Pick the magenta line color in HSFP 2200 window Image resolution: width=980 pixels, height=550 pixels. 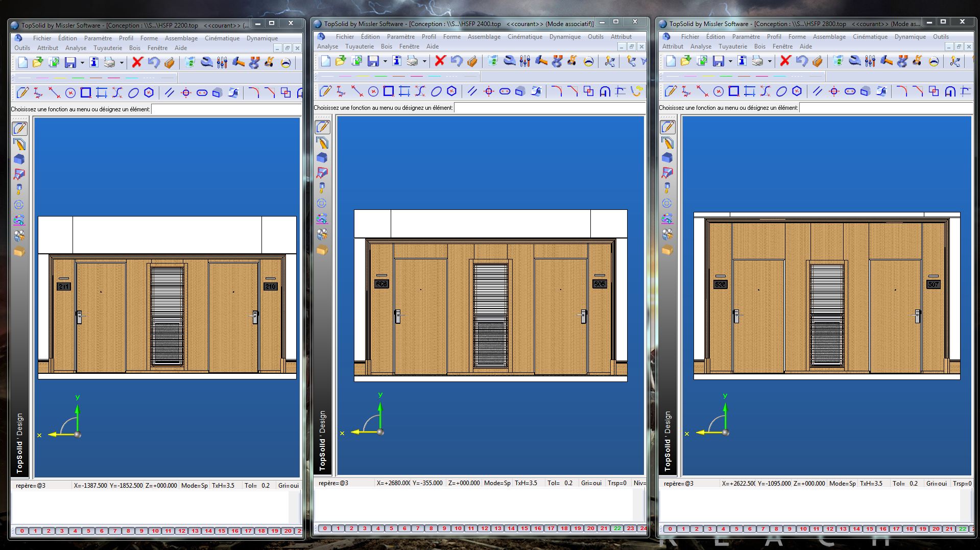42,78
